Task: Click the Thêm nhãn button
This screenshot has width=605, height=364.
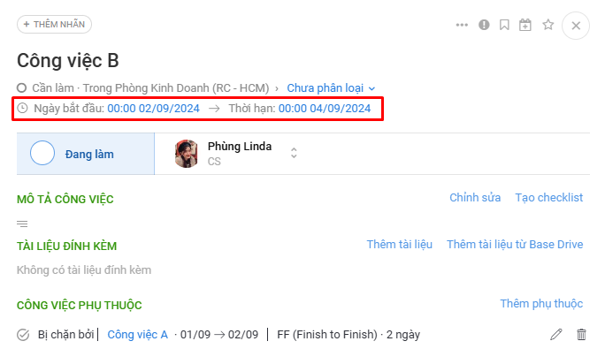Action: (54, 24)
